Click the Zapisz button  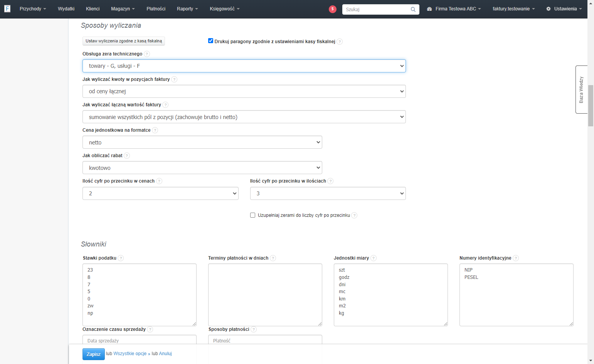(94, 354)
